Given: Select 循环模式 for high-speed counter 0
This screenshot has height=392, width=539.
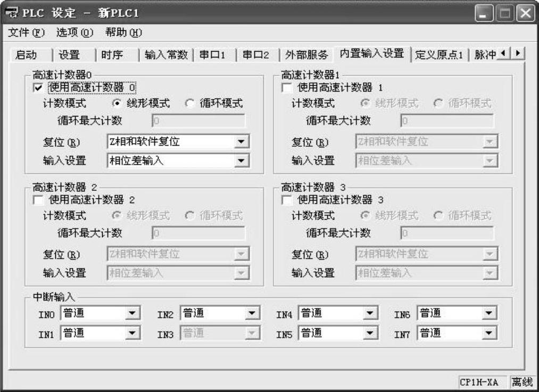Looking at the screenshot, I should 190,103.
